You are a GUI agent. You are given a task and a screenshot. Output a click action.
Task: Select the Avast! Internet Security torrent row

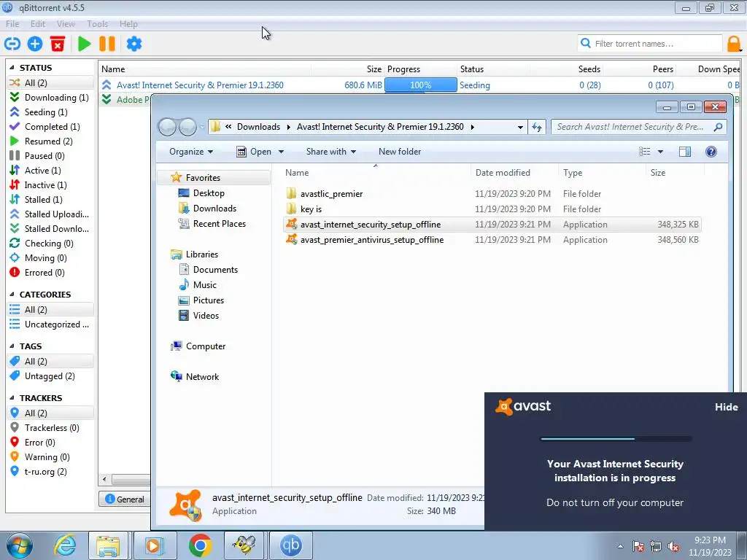pyautogui.click(x=419, y=85)
